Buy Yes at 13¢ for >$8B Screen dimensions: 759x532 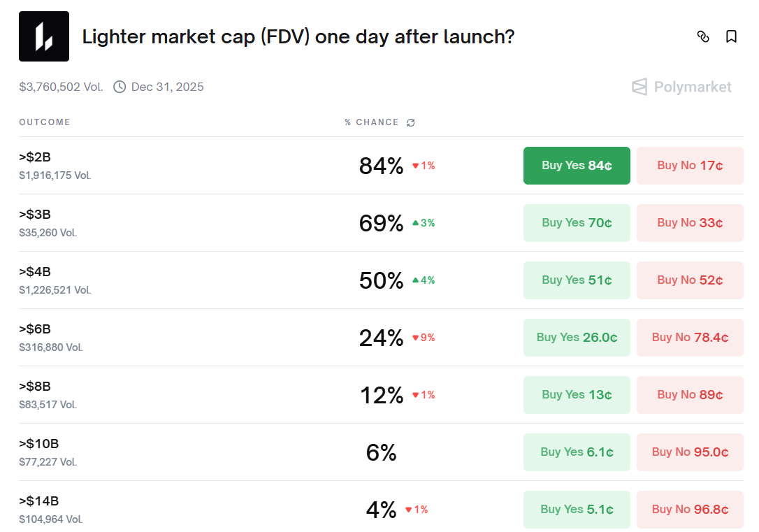(577, 395)
